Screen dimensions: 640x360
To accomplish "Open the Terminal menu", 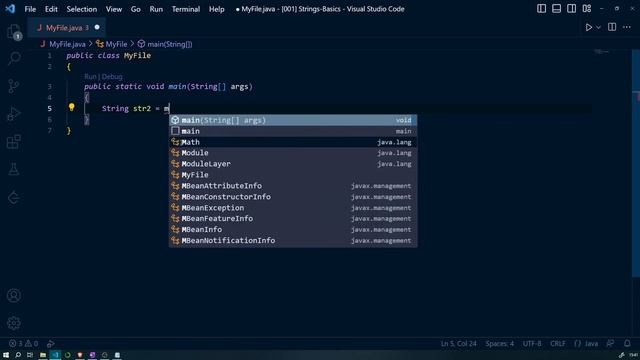I will [186, 9].
